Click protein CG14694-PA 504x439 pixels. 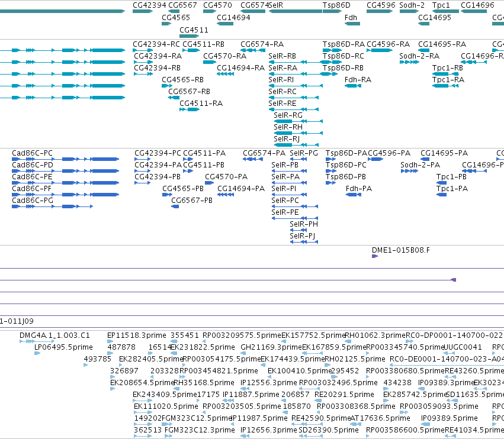tap(241, 189)
